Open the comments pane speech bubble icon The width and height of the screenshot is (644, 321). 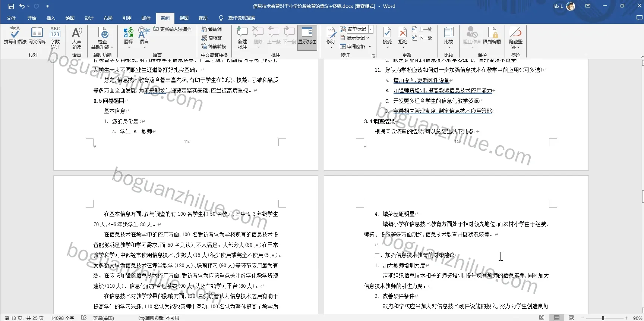(640, 18)
